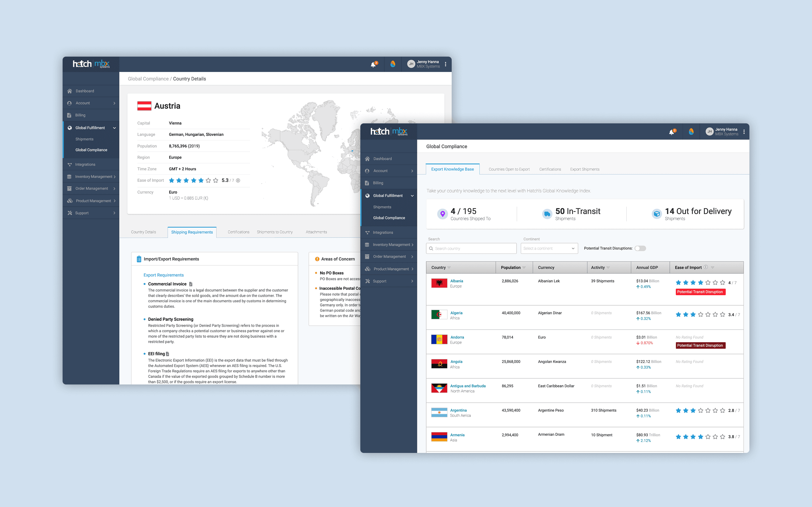Click Austria's ease of import info icon
The height and width of the screenshot is (507, 812).
tap(238, 180)
